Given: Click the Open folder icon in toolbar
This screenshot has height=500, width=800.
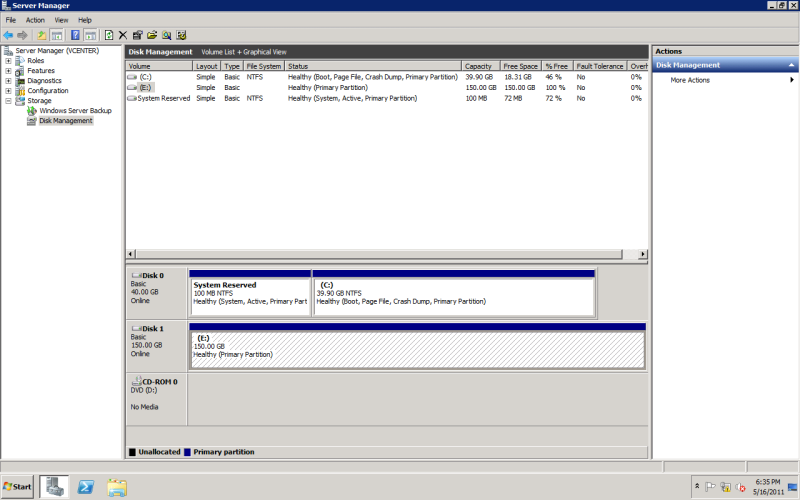Looking at the screenshot, I should point(152,35).
